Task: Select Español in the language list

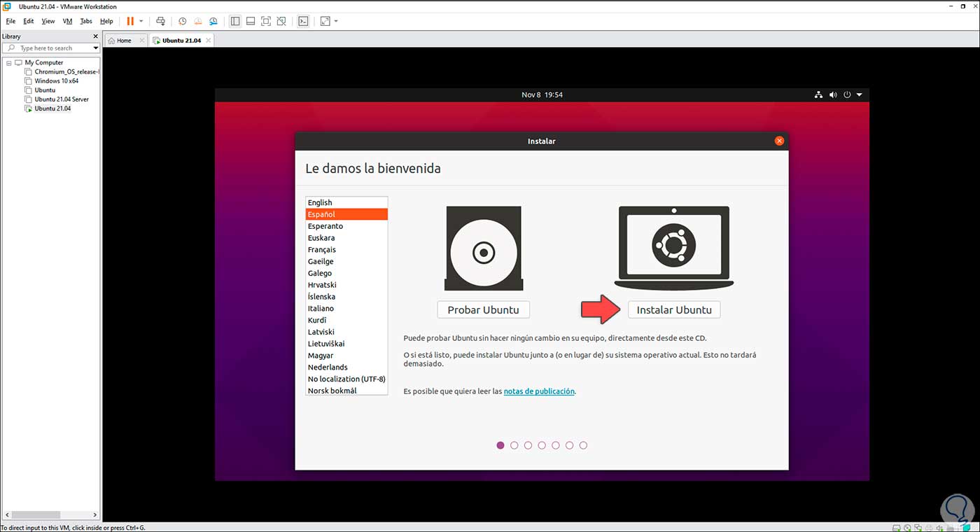Action: coord(346,214)
